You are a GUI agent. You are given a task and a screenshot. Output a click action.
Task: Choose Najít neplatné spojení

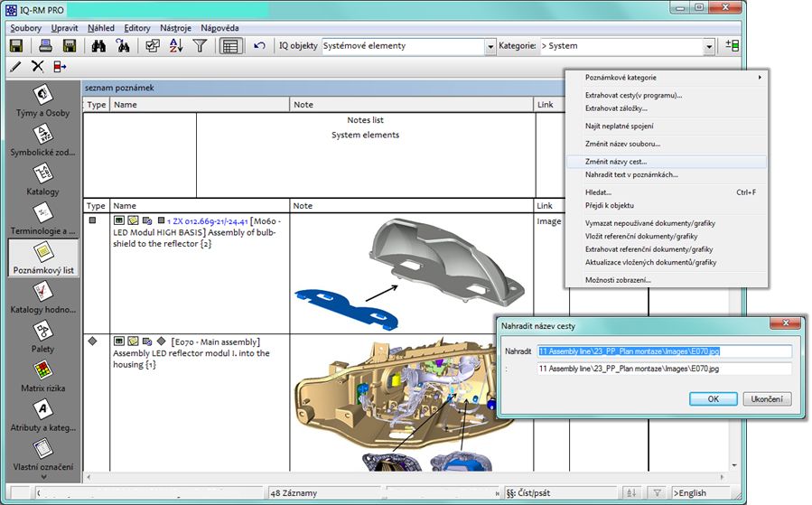click(666, 126)
